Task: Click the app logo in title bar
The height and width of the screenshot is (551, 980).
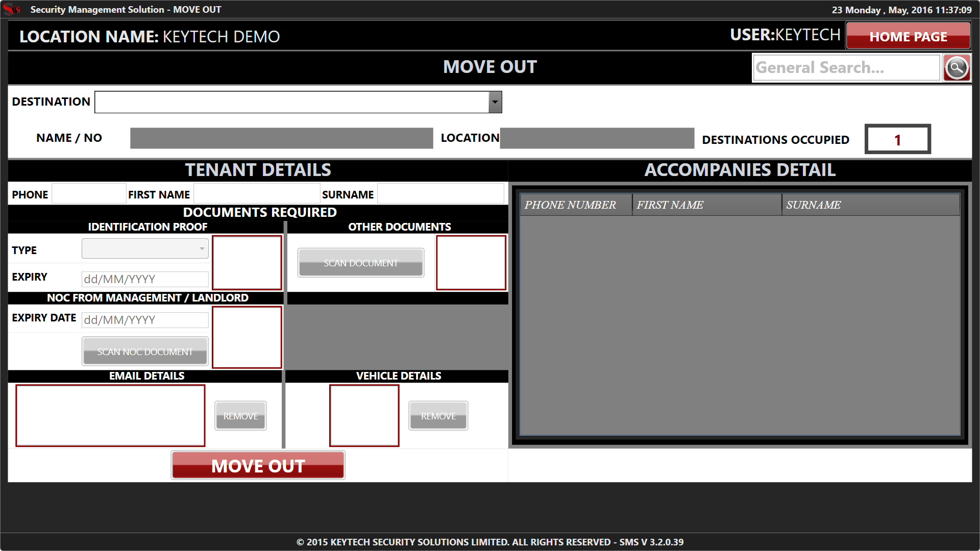Action: click(x=11, y=9)
